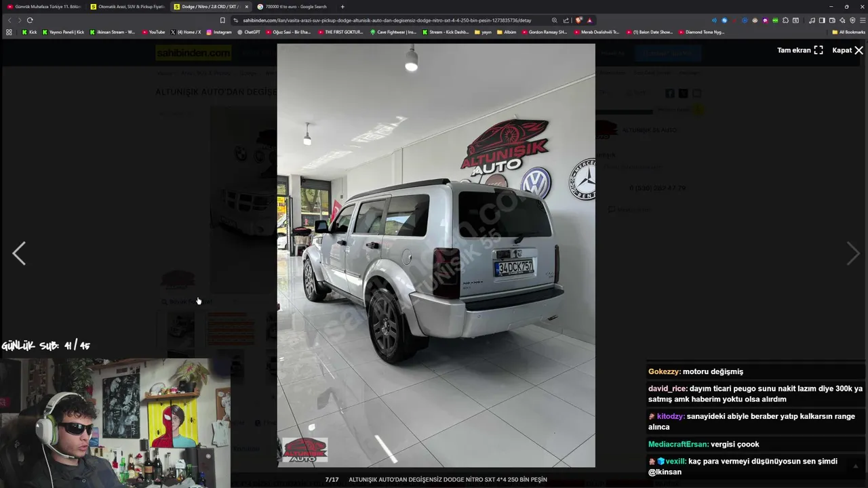Click the silver Dodge Nitro photo
This screenshot has width=868, height=488.
pyautogui.click(x=436, y=256)
